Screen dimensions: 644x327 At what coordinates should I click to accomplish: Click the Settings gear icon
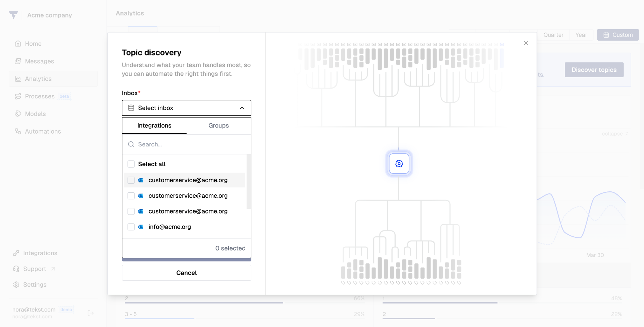[x=16, y=285]
